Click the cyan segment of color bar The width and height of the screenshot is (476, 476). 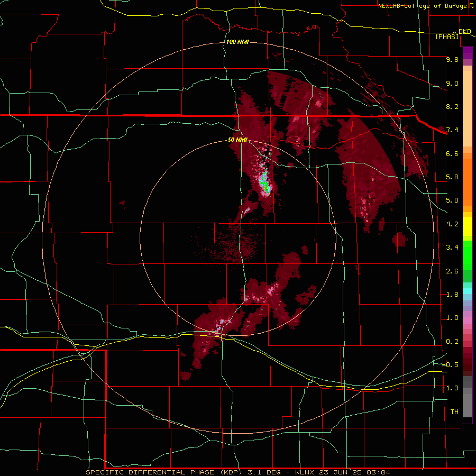click(467, 291)
